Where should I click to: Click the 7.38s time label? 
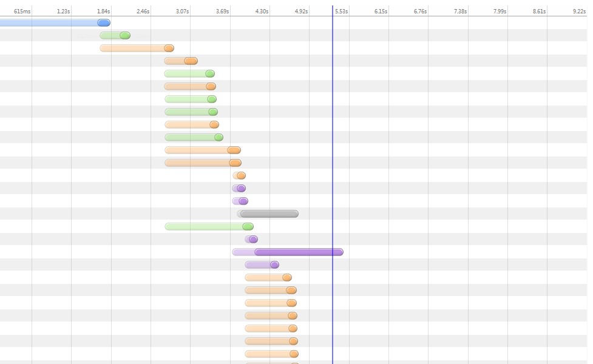pos(460,12)
